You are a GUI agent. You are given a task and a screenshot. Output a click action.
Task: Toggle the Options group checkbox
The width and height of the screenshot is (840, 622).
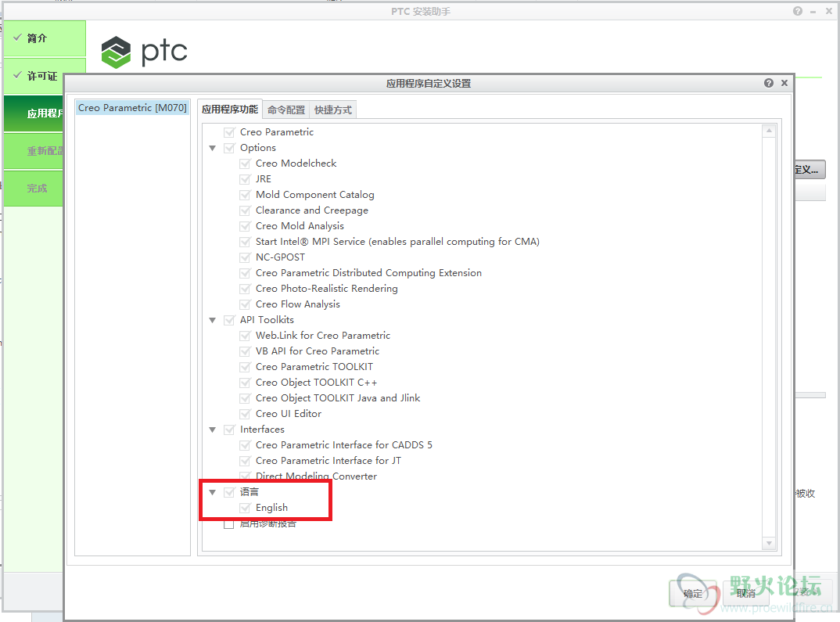coord(229,148)
